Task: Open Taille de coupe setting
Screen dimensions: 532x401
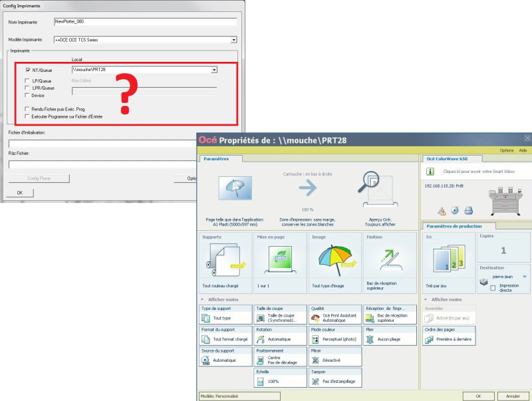Action: [280, 315]
